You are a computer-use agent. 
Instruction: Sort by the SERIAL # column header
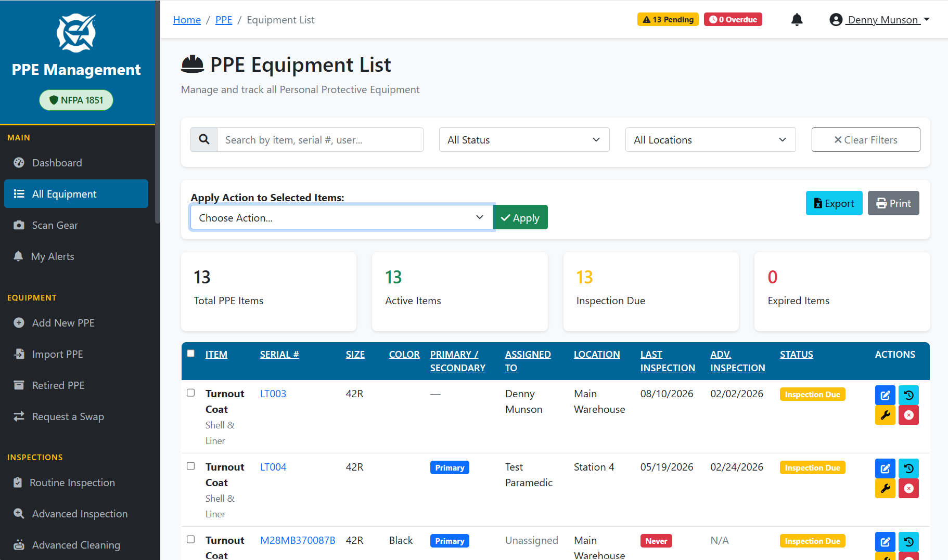279,354
